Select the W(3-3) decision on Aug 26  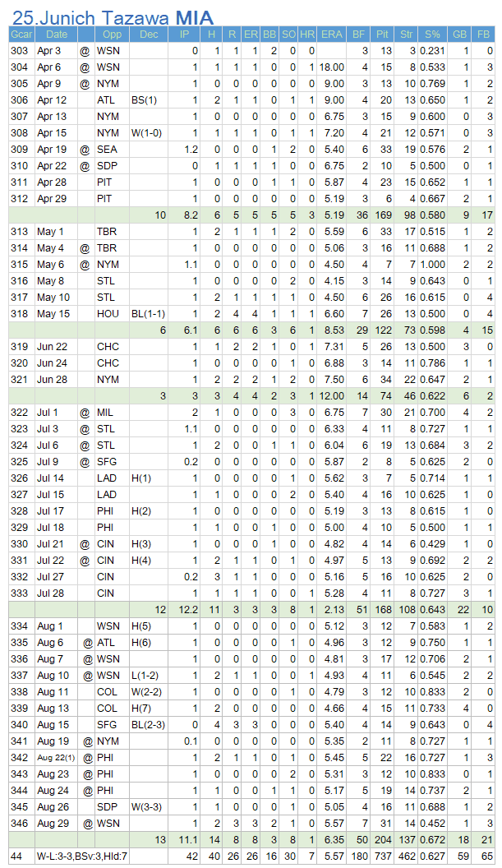(x=149, y=807)
